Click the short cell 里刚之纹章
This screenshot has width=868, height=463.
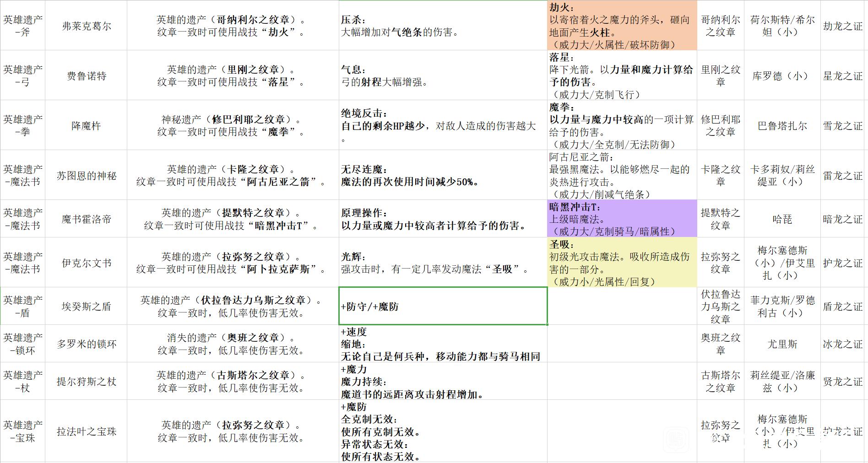(x=721, y=75)
